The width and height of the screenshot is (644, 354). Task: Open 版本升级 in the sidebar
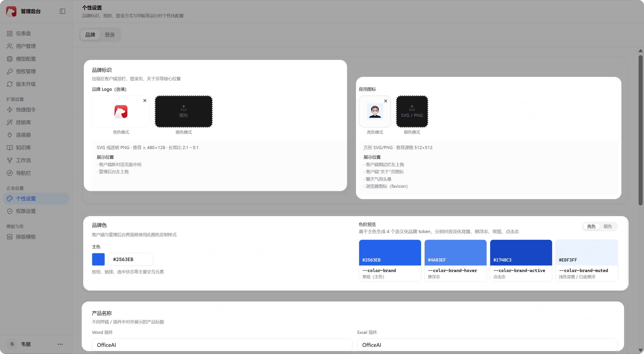(36, 84)
